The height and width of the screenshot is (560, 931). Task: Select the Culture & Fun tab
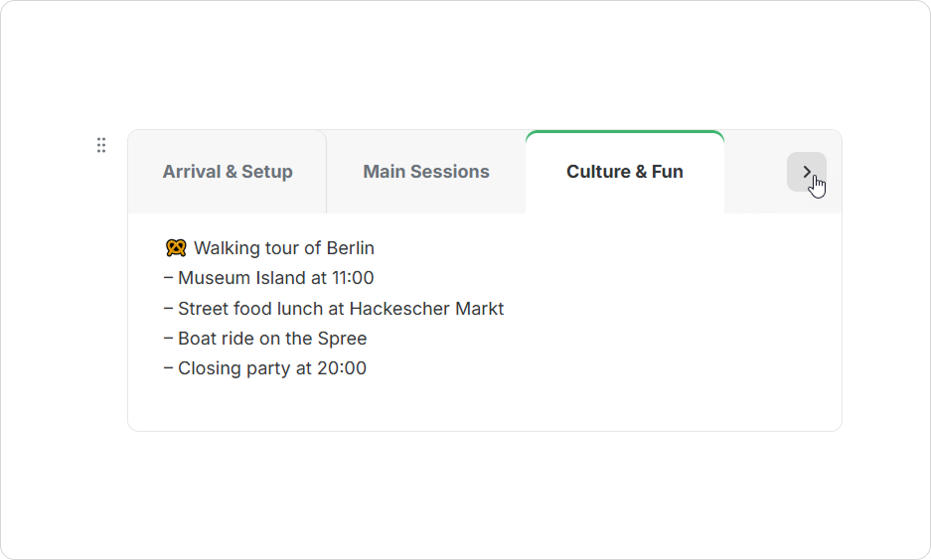click(625, 172)
